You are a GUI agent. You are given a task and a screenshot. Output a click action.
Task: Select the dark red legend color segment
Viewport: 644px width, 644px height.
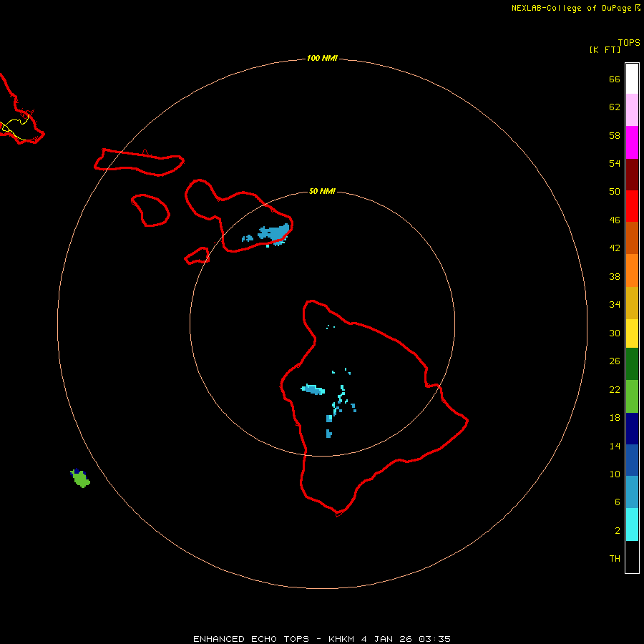tap(632, 175)
